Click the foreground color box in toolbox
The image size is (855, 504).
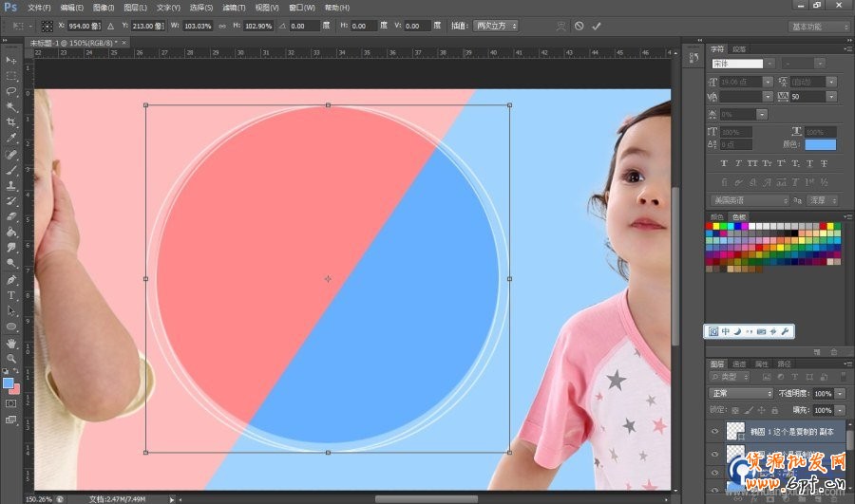click(9, 383)
